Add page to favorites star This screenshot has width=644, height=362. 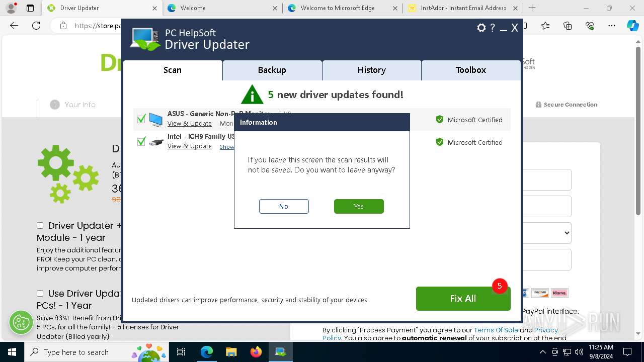coord(545,26)
